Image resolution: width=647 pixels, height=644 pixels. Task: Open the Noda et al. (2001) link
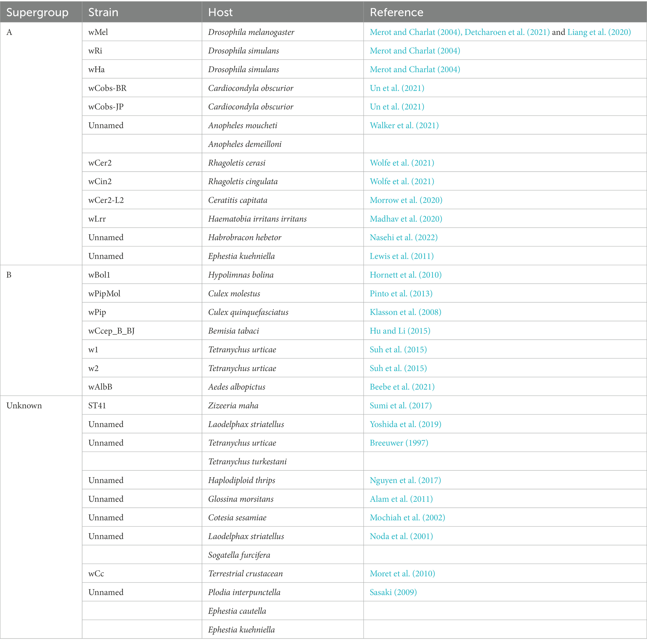pyautogui.click(x=401, y=536)
